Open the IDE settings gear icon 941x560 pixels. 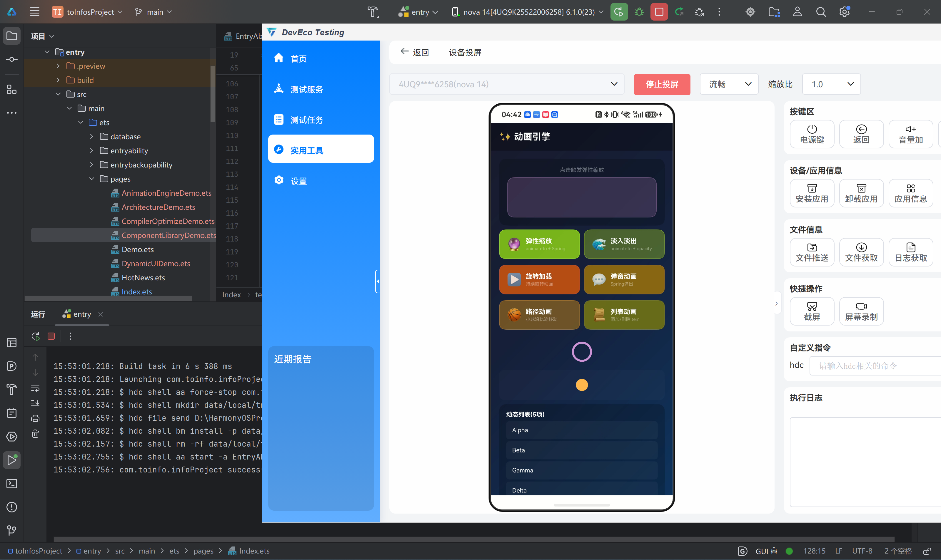point(844,12)
